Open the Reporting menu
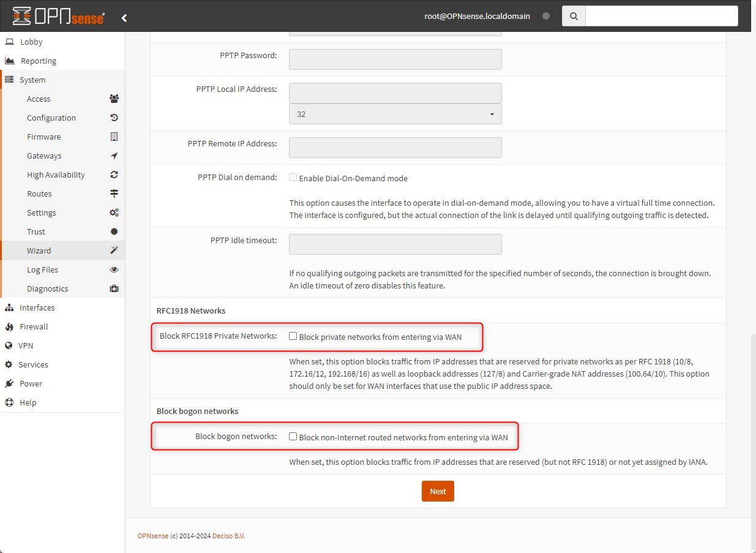 point(39,61)
